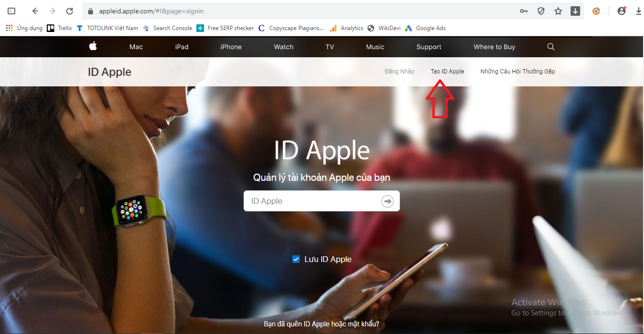This screenshot has width=644, height=334.
Task: Open the Copyscape Plagiarism bookmark
Action: click(x=291, y=28)
